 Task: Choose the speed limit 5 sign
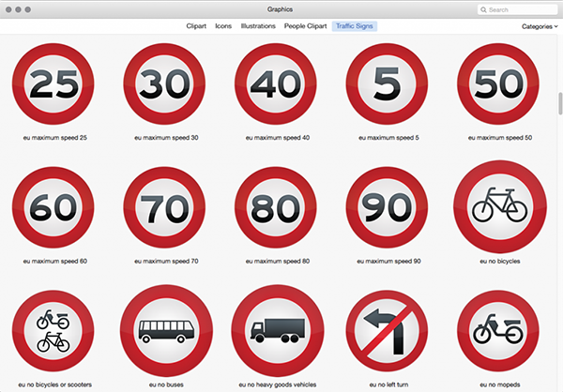click(x=387, y=84)
